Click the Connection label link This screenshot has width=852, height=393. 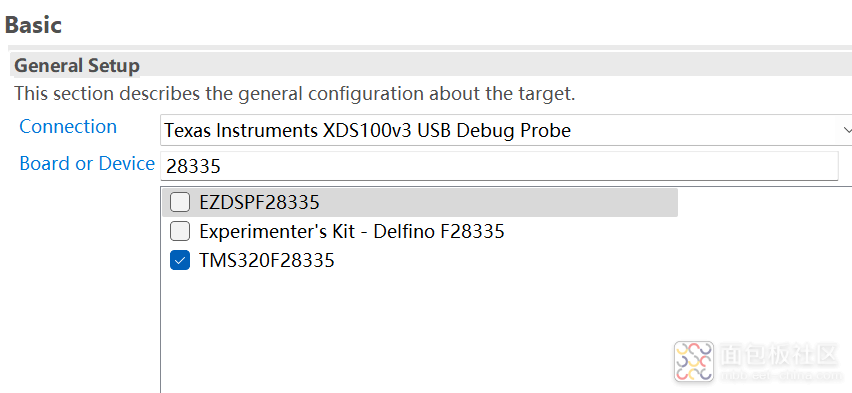click(x=68, y=126)
